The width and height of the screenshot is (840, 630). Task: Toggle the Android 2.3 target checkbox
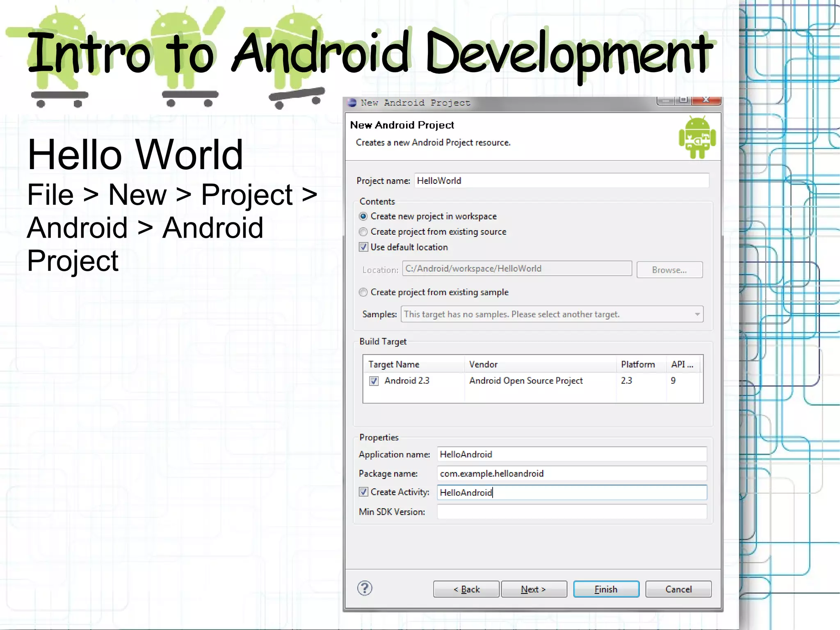point(374,381)
